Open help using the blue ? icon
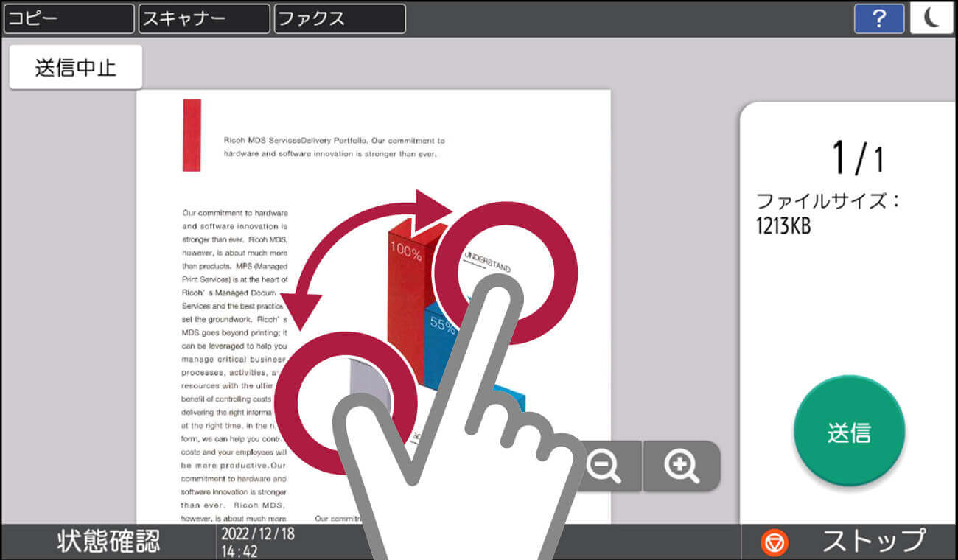 tap(878, 19)
